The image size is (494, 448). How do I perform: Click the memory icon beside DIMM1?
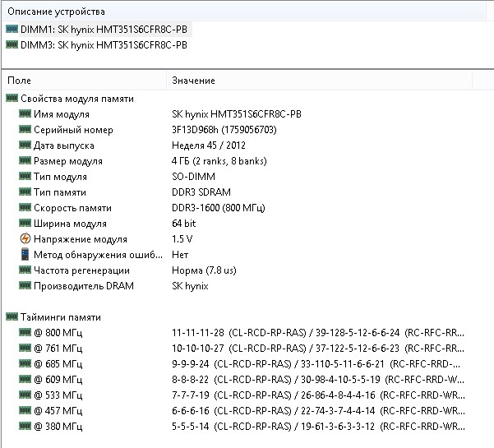[x=12, y=29]
